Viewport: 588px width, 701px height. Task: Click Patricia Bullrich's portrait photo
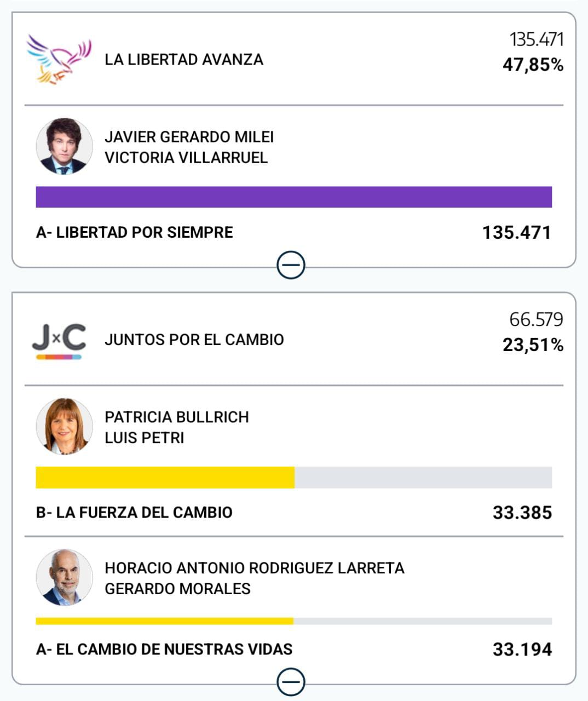coord(64,427)
